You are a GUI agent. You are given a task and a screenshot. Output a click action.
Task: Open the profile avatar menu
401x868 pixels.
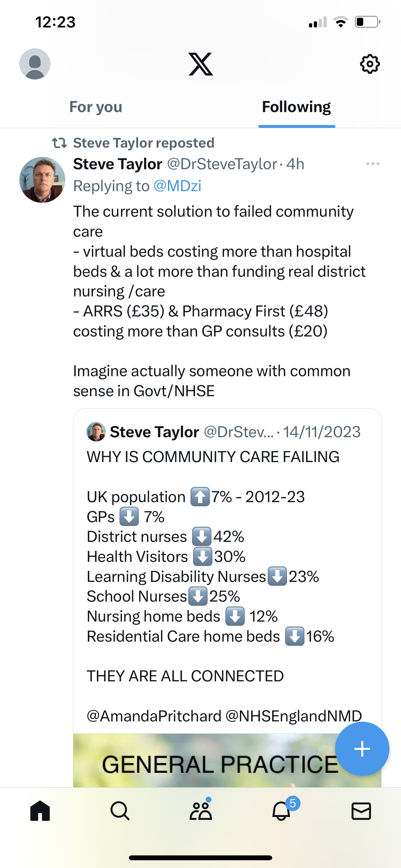coord(35,64)
